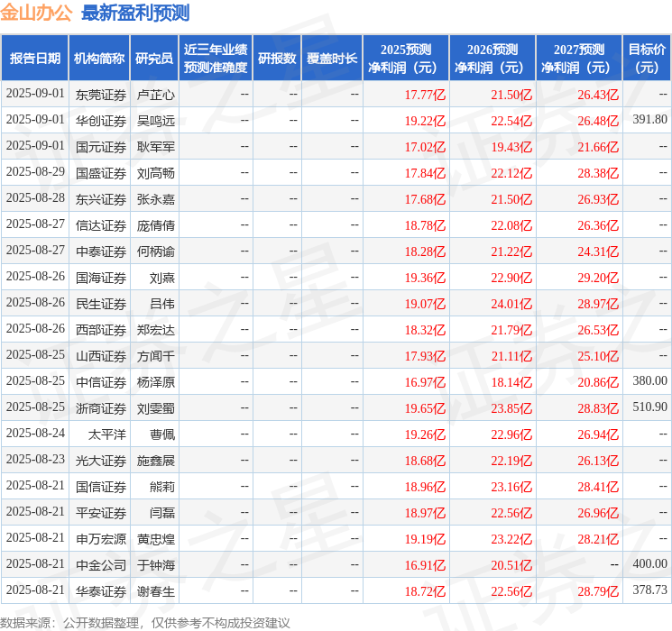The image size is (672, 631).
Task: Click the 2026预测净利润 column header
Action: point(492,58)
